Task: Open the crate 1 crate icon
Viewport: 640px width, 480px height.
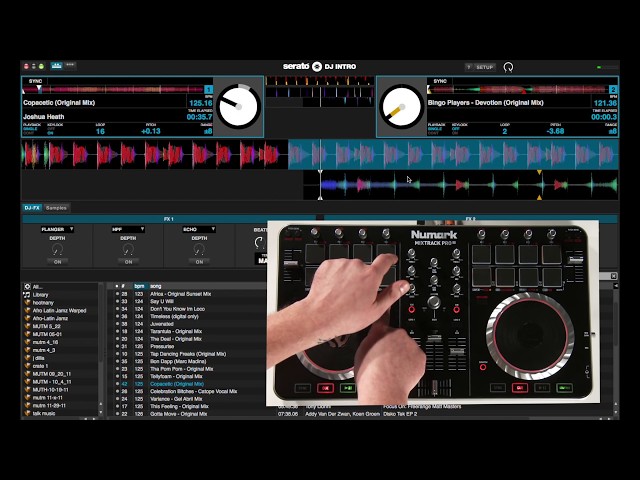Action: tap(27, 366)
